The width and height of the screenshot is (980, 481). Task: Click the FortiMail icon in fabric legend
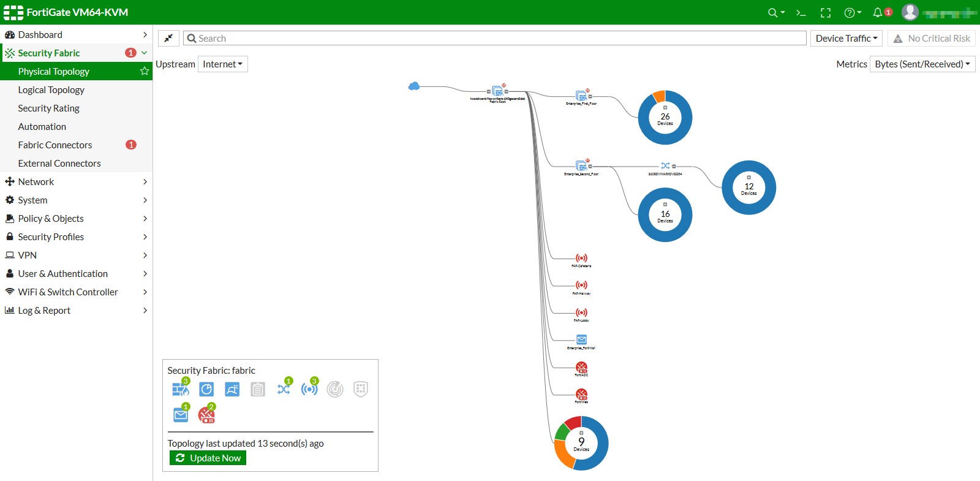pyautogui.click(x=181, y=415)
